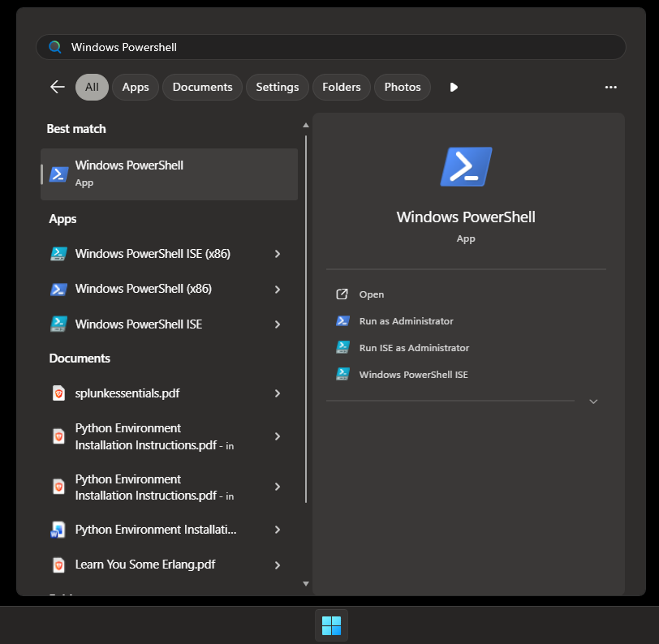The width and height of the screenshot is (659, 644).
Task: Click the splunkessentials.pdf file icon
Action: (58, 393)
